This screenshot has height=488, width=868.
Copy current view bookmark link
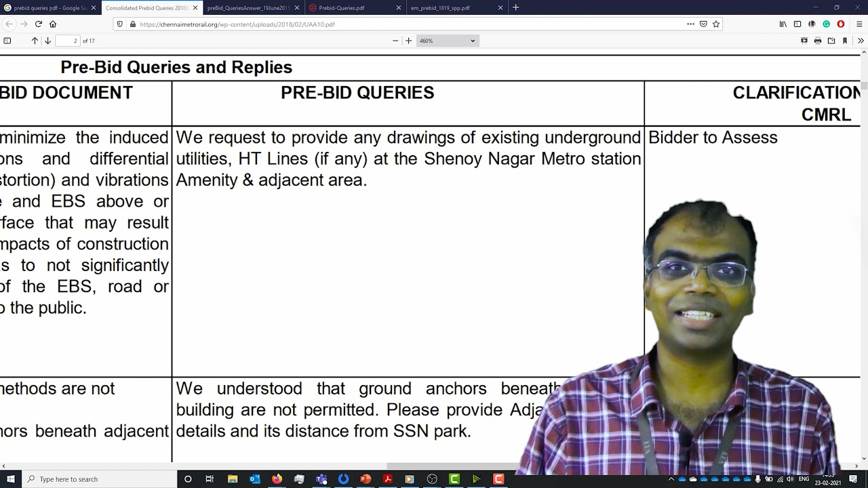tap(845, 41)
